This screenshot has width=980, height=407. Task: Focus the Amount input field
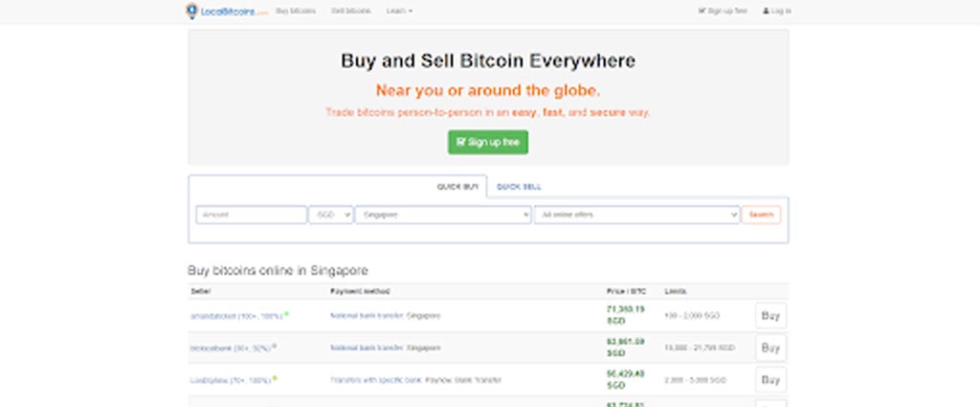(252, 215)
